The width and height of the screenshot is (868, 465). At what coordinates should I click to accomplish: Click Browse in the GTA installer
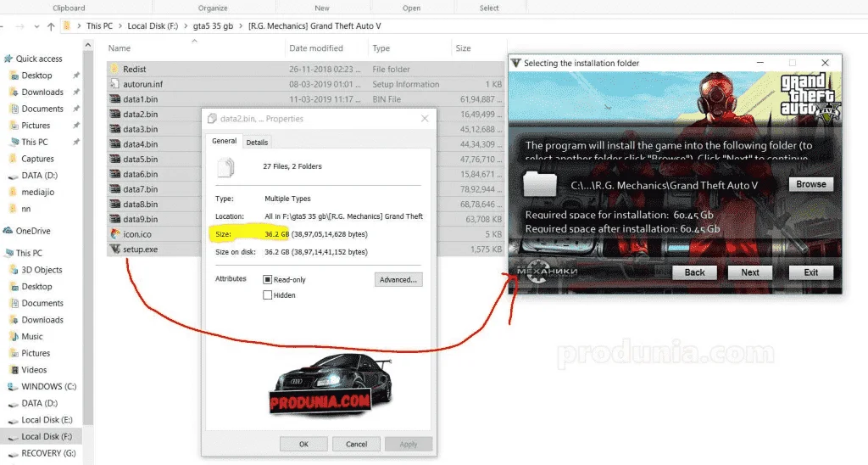coord(811,184)
